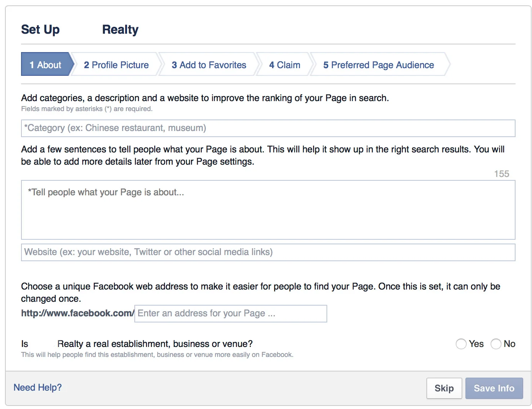The height and width of the screenshot is (409, 532).
Task: Click the 'Set Up' heading text
Action: (40, 29)
